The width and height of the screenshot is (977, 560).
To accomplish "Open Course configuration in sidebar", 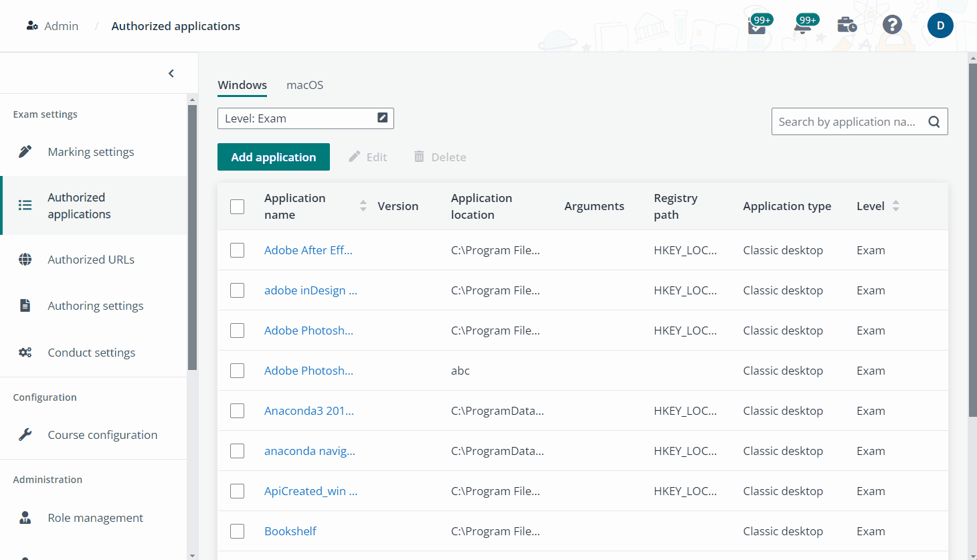I will pos(102,435).
